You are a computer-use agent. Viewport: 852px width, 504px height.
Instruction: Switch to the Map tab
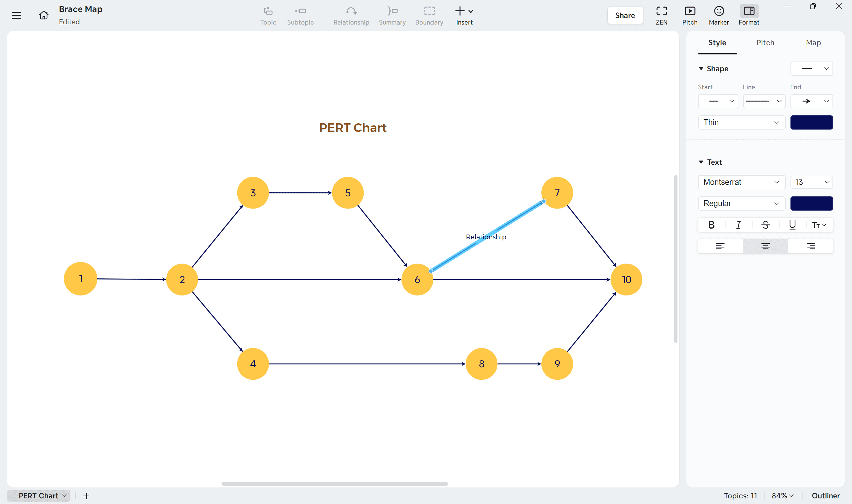pyautogui.click(x=813, y=43)
